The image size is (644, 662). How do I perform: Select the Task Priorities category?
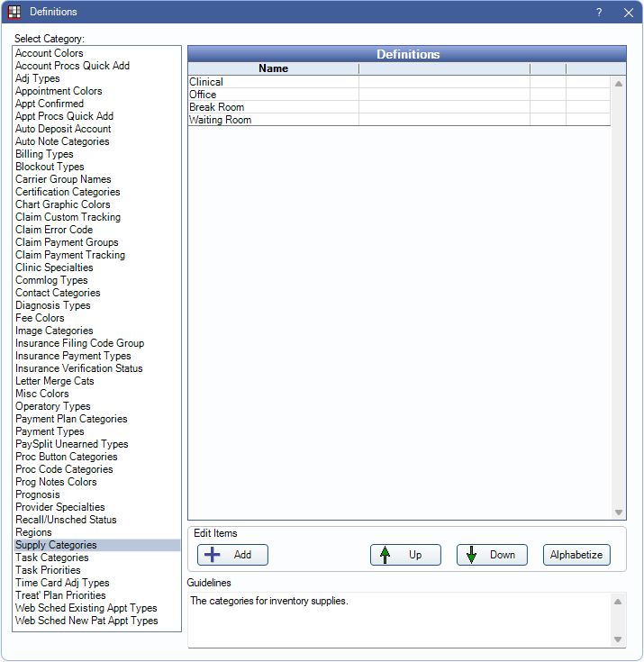(x=48, y=570)
